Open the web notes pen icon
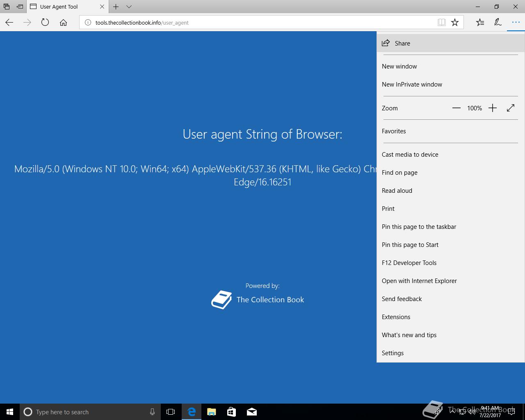 click(498, 23)
